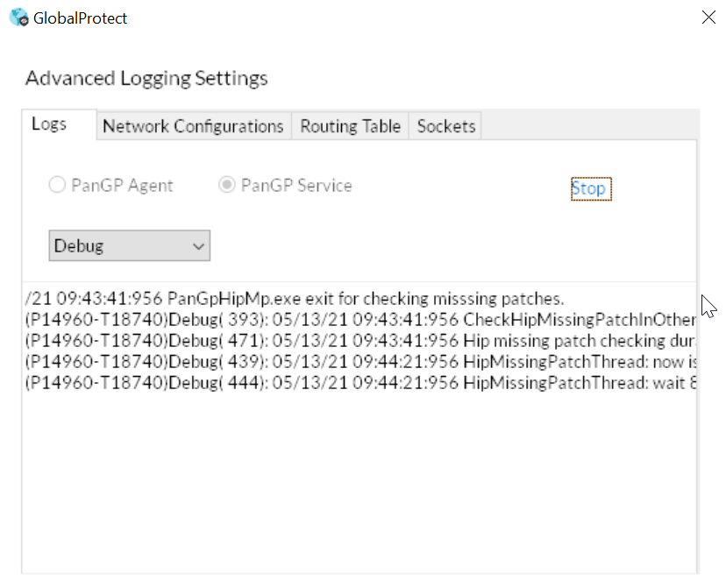
Task: Click the Stop link to halt logging
Action: pos(588,188)
